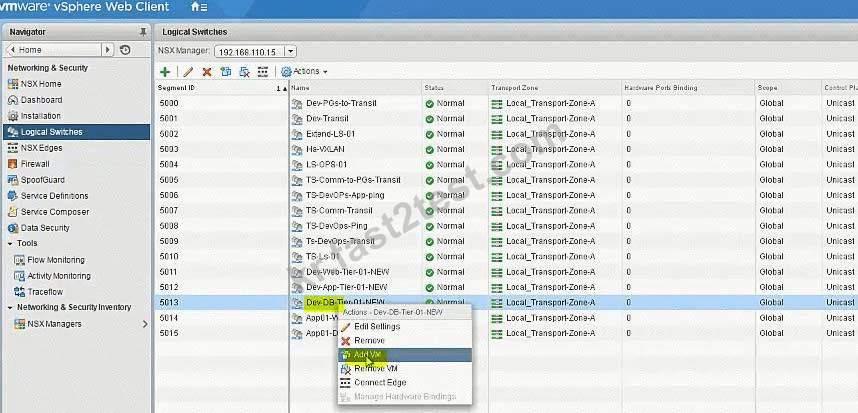
Task: Open SpoofGuard in navigator
Action: tap(42, 179)
